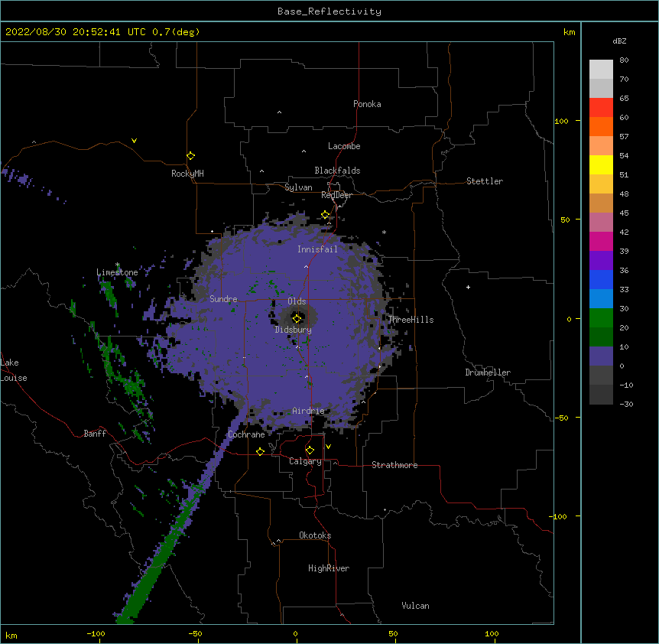Pick the blue 33-36 dBZ legend swatch

[601, 279]
